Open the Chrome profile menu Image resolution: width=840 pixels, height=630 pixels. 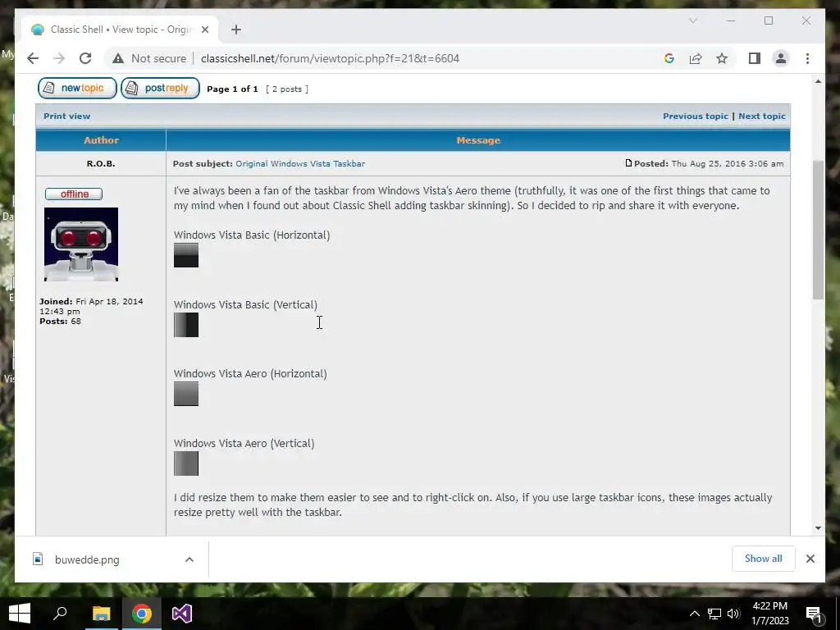pyautogui.click(x=781, y=58)
